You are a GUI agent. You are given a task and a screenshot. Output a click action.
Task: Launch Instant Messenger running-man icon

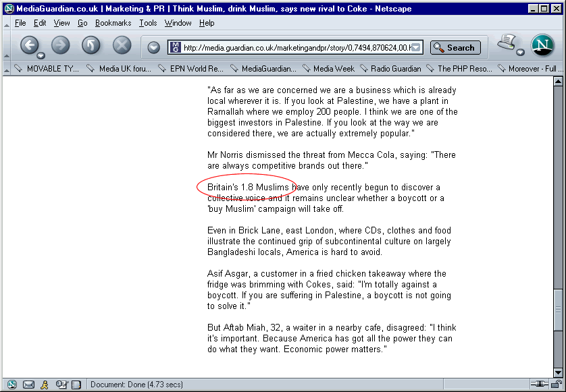pyautogui.click(x=45, y=385)
